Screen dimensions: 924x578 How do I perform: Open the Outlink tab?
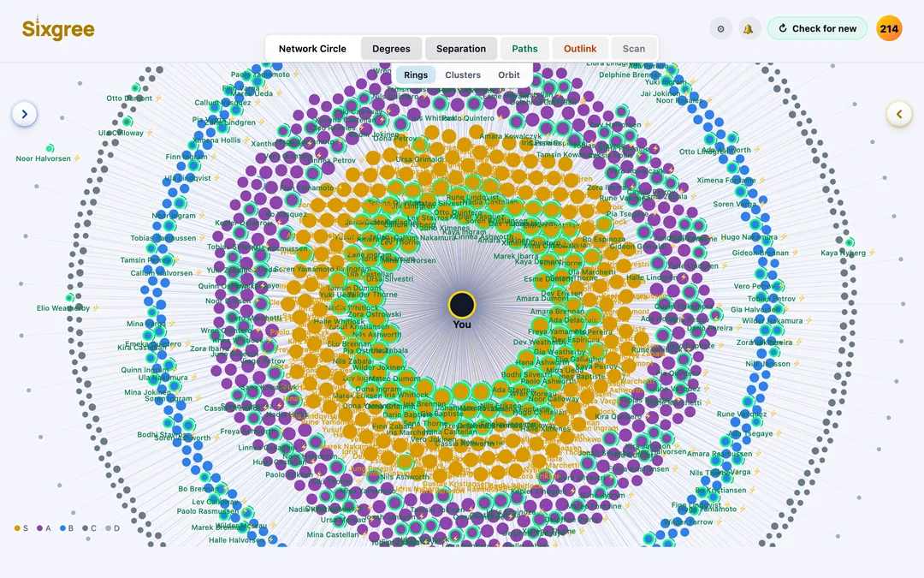coord(580,48)
